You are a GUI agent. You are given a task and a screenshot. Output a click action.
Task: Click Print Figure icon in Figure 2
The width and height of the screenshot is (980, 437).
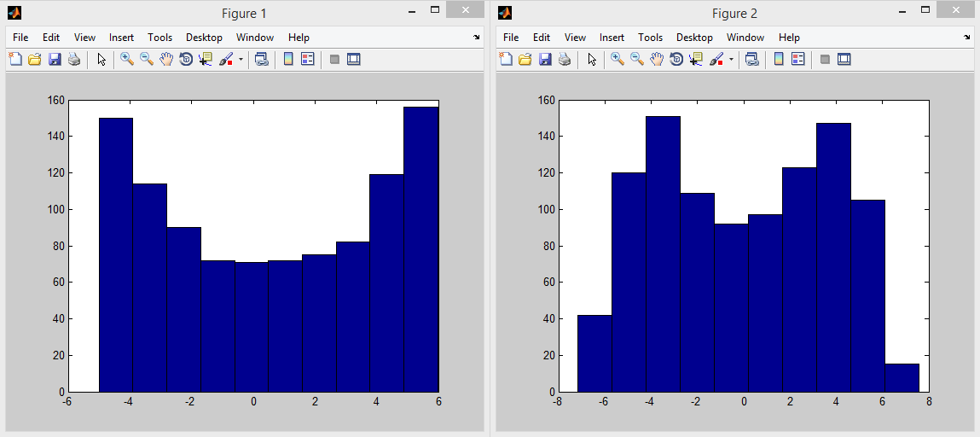pyautogui.click(x=565, y=60)
